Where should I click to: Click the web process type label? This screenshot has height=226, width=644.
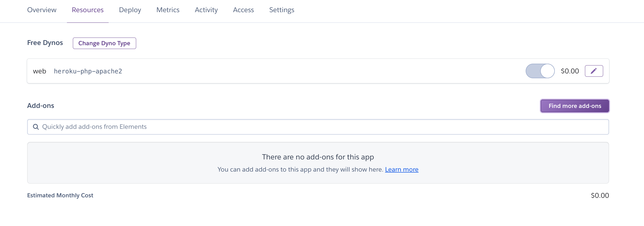pyautogui.click(x=40, y=71)
